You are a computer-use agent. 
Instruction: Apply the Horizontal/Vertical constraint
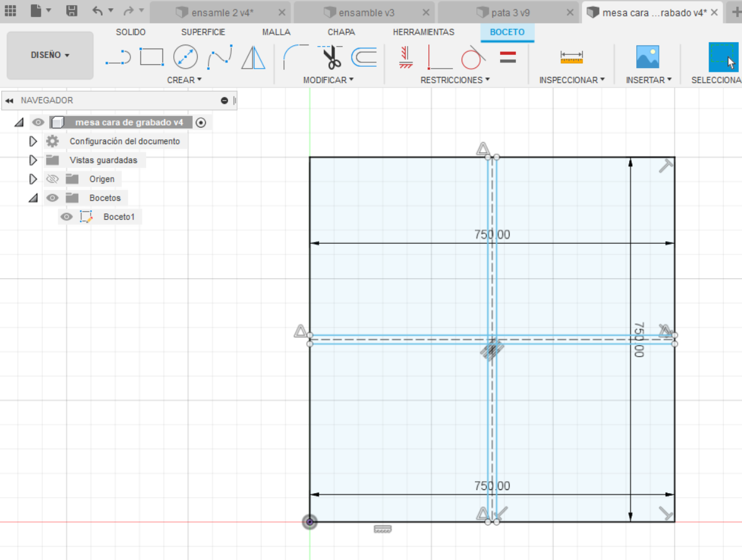coord(406,57)
